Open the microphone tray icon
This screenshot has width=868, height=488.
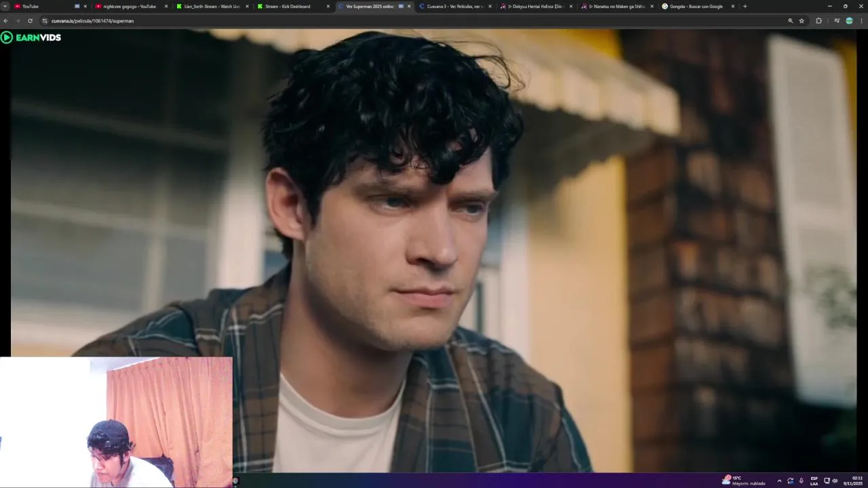(x=801, y=481)
